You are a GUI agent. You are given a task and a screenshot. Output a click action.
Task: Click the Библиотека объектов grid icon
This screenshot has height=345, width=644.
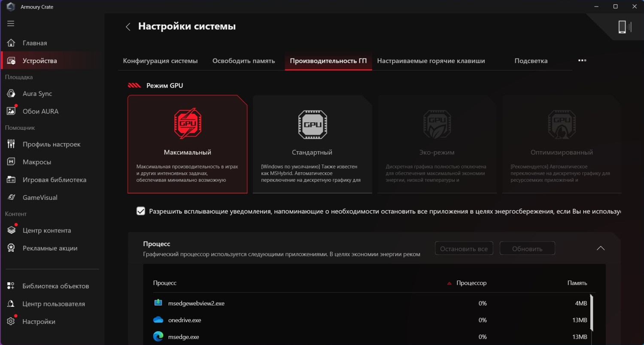pos(12,286)
